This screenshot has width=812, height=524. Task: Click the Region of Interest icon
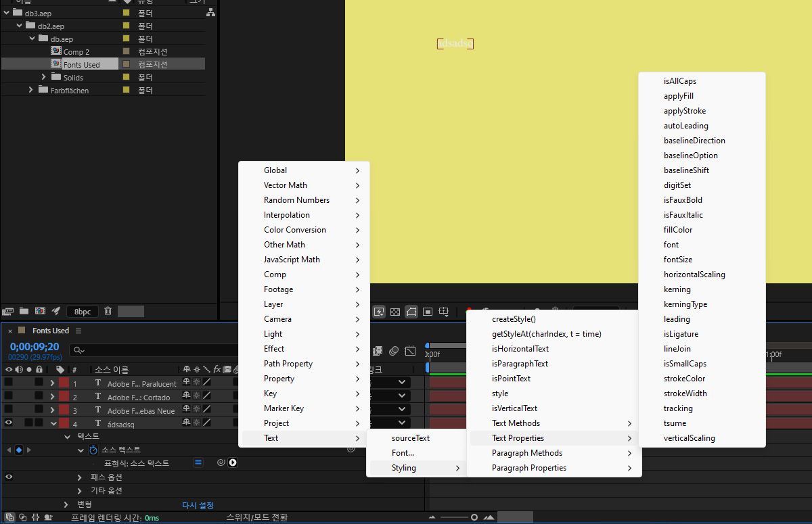[428, 312]
